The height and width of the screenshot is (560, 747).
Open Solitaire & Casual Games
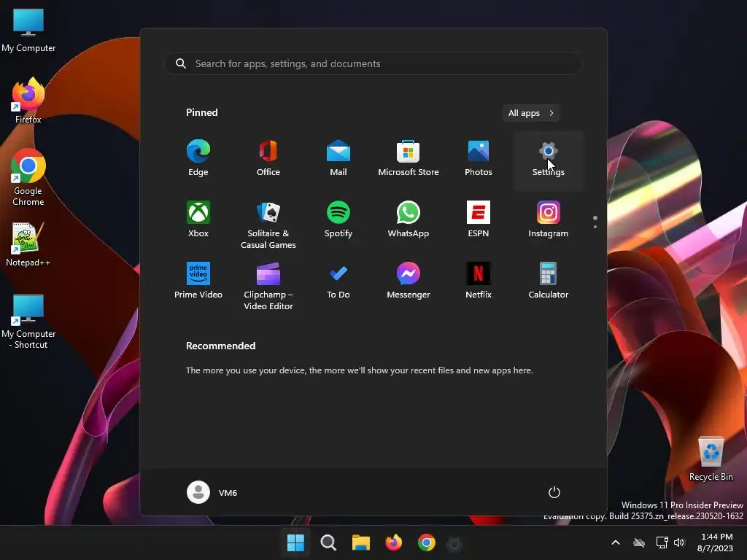click(x=268, y=224)
